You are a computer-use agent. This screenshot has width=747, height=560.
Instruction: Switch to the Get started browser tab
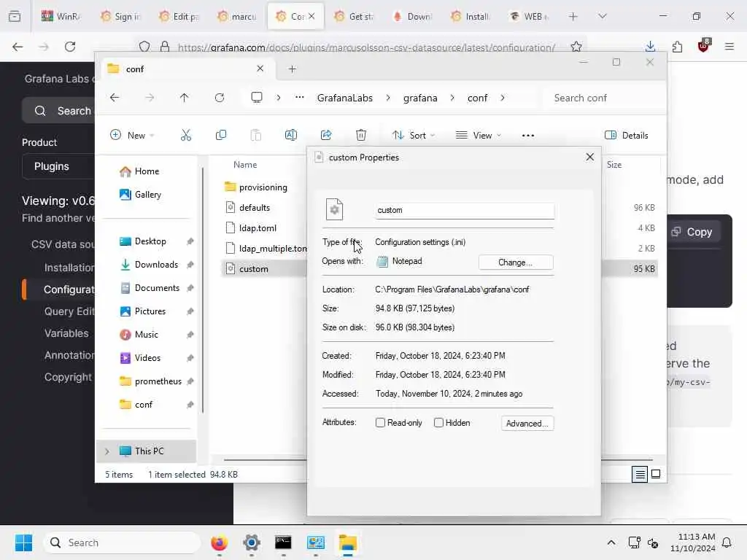click(355, 17)
